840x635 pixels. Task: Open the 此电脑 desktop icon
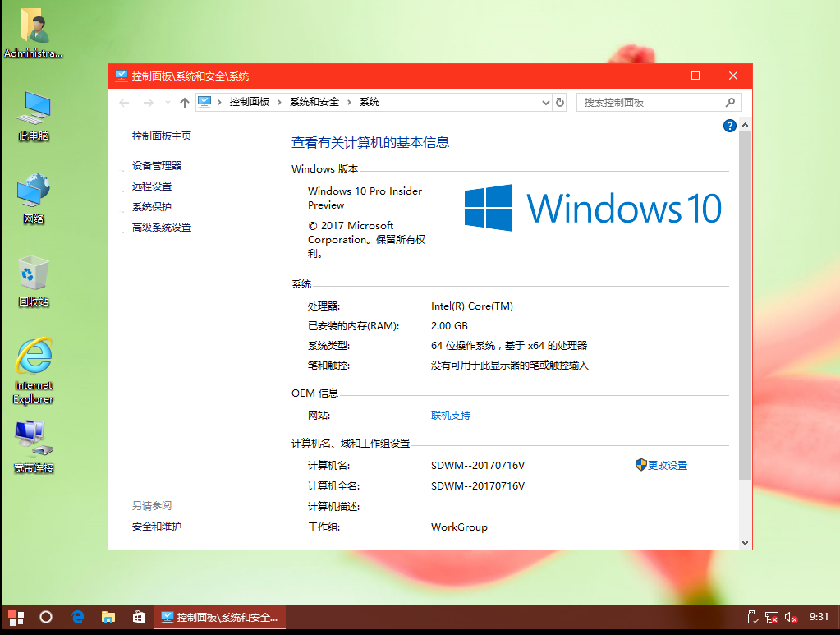point(33,117)
